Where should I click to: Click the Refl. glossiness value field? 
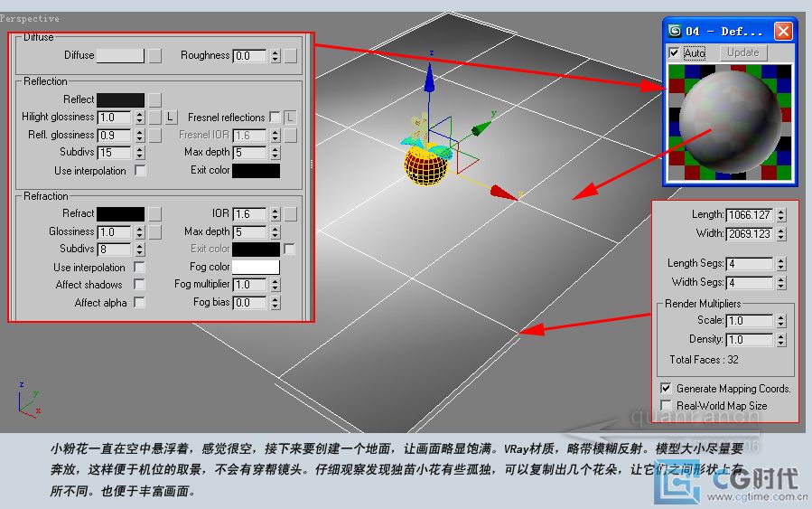click(114, 136)
